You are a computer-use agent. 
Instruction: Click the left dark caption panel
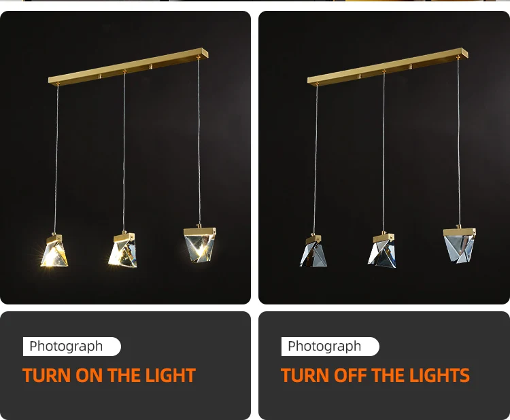point(125,366)
